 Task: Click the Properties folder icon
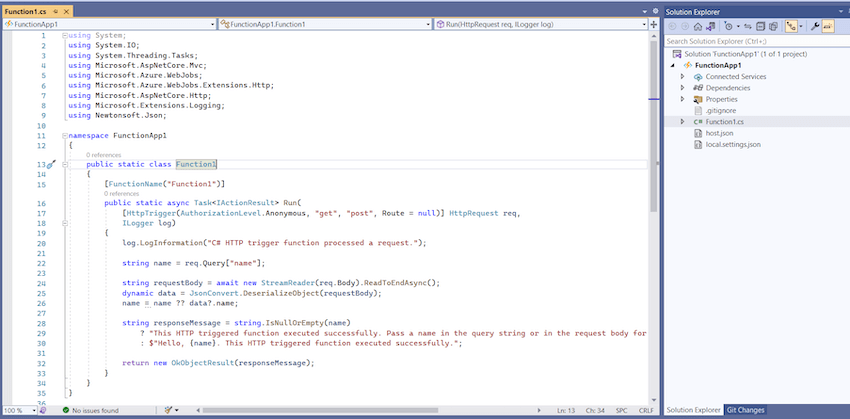coord(698,99)
